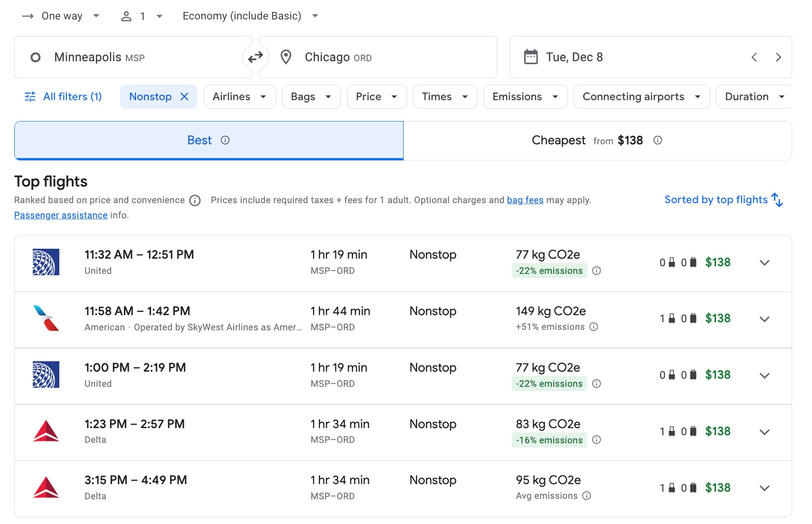Click the American Airlines logo
The width and height of the screenshot is (812, 524).
click(x=46, y=318)
